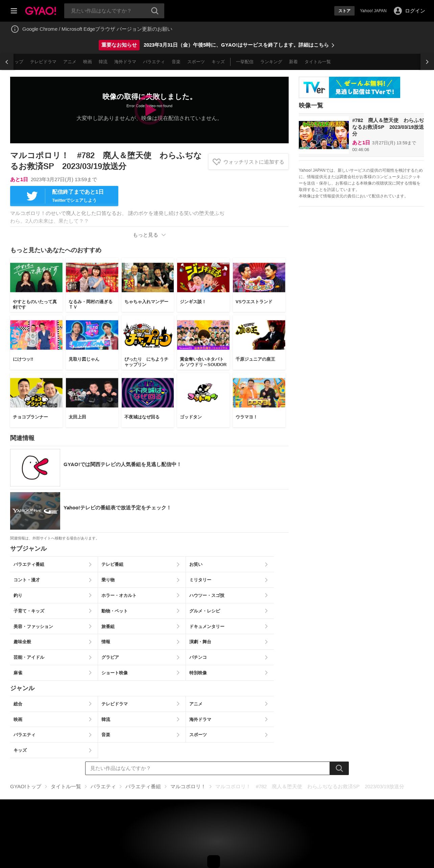Open the hamburger menu icon
434x868 pixels.
[14, 11]
